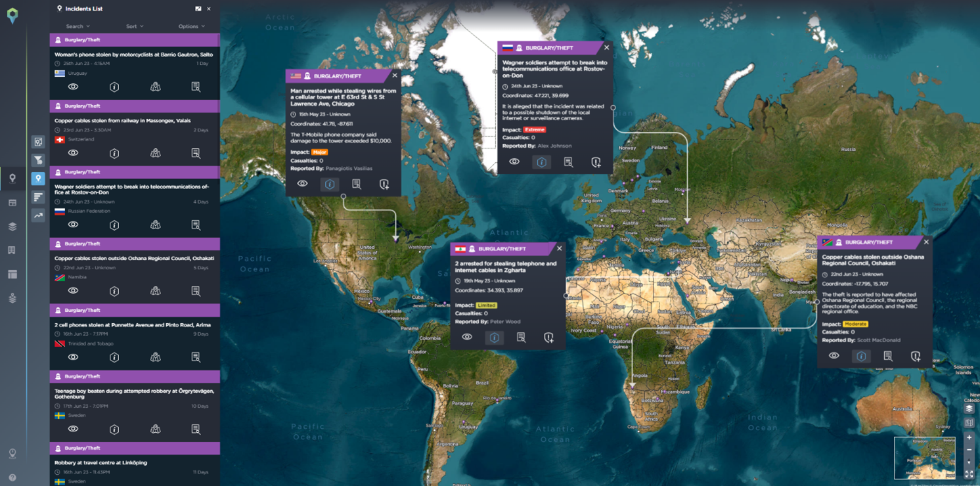
Task: Open the map pin view in left sidebar
Action: click(x=12, y=179)
